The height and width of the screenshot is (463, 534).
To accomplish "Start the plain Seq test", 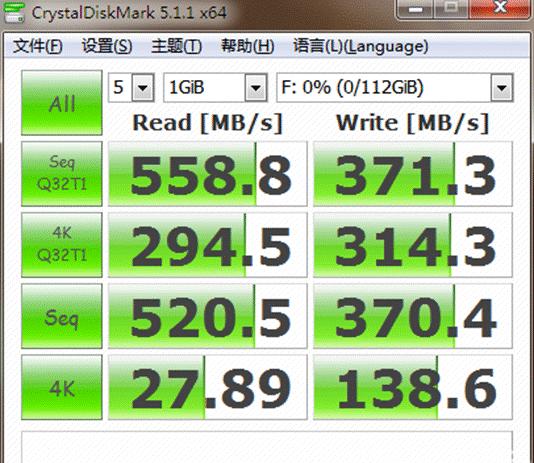I will tap(62, 316).
